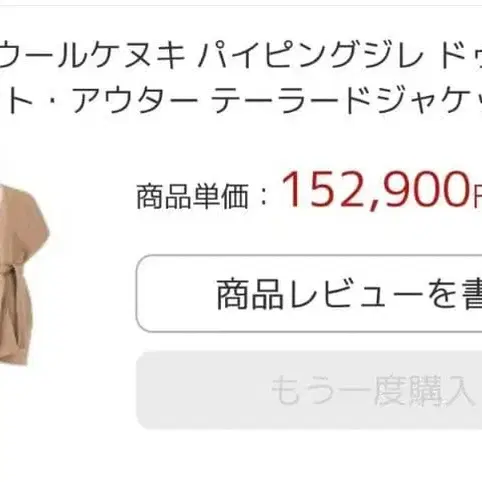Click the テーラードジャケット text in title
Image resolution: width=482 pixels, height=482 pixels.
point(347,99)
